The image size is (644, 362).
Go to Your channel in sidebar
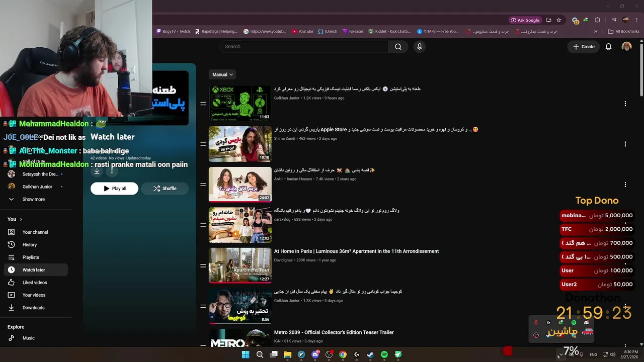35,232
